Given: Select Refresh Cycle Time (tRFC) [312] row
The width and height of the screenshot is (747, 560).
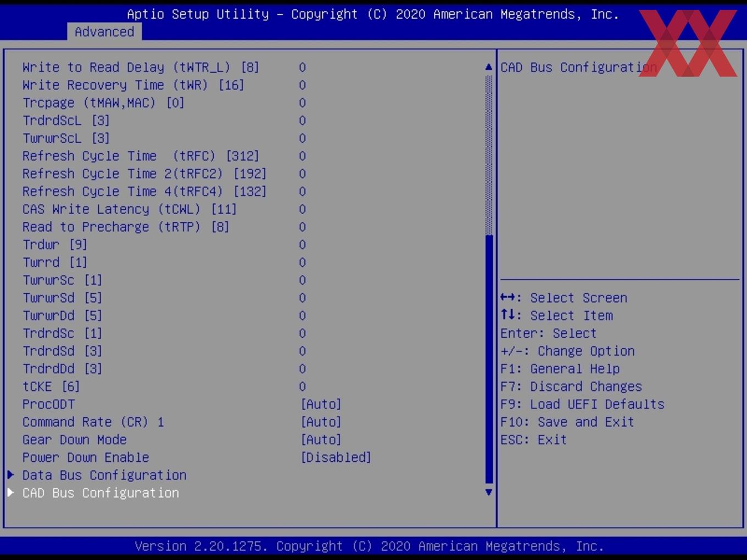Looking at the screenshot, I should tap(164, 156).
